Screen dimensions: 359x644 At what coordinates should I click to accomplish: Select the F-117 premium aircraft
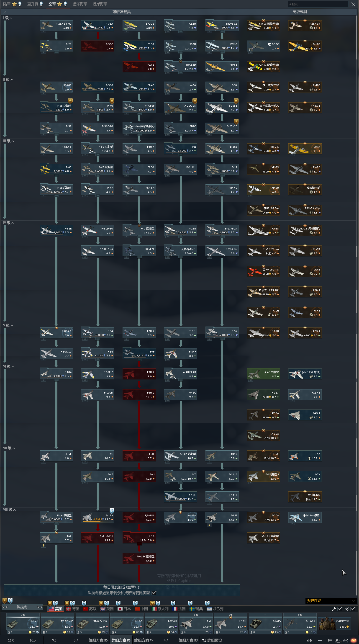pyautogui.click(x=264, y=394)
